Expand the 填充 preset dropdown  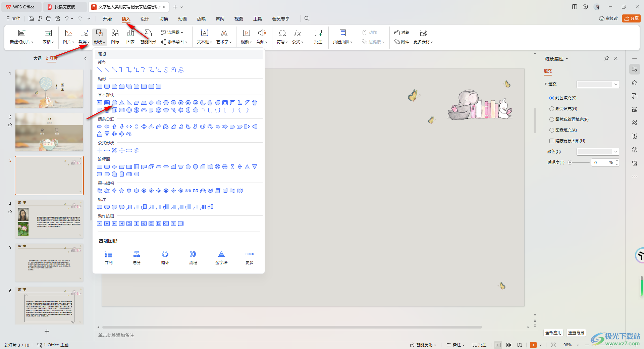point(598,84)
